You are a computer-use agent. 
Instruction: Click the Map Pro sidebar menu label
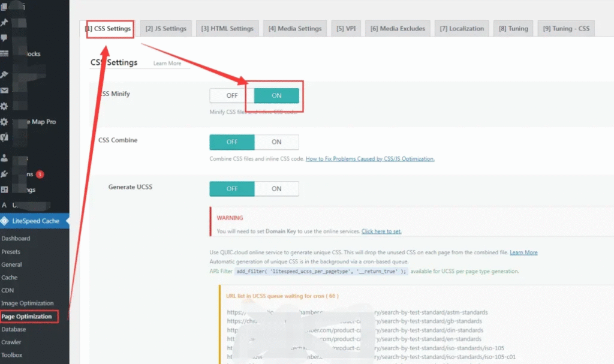click(x=41, y=122)
